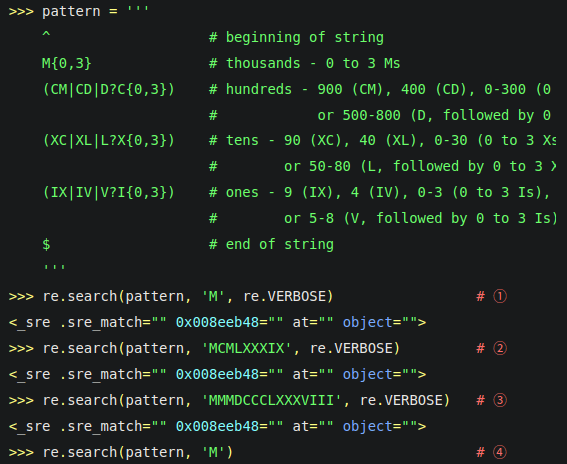Screen dimensions: 567x464
Task: Click the (XC|XL|L?X{0,3}) tens pattern
Action: click(108, 141)
